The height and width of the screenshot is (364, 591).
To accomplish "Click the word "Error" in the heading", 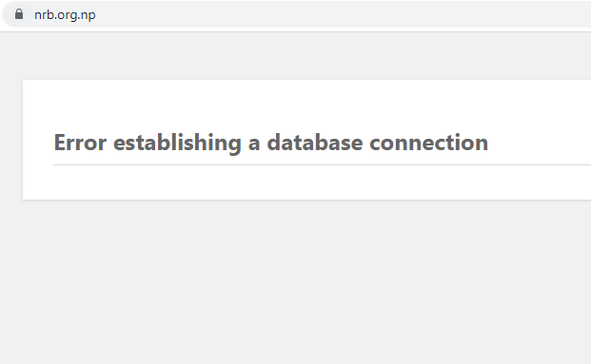I will click(x=80, y=143).
